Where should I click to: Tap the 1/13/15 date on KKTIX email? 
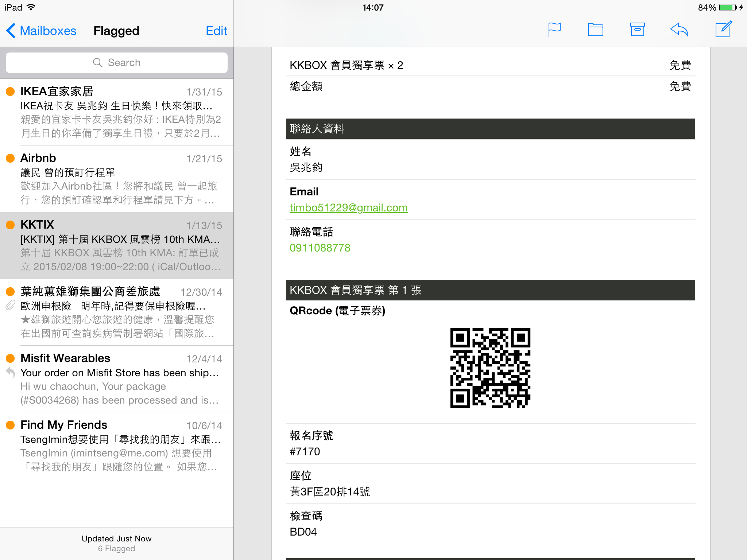point(204,225)
